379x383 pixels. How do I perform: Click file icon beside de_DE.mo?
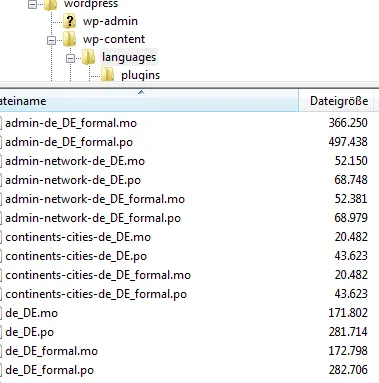[x=1, y=313]
